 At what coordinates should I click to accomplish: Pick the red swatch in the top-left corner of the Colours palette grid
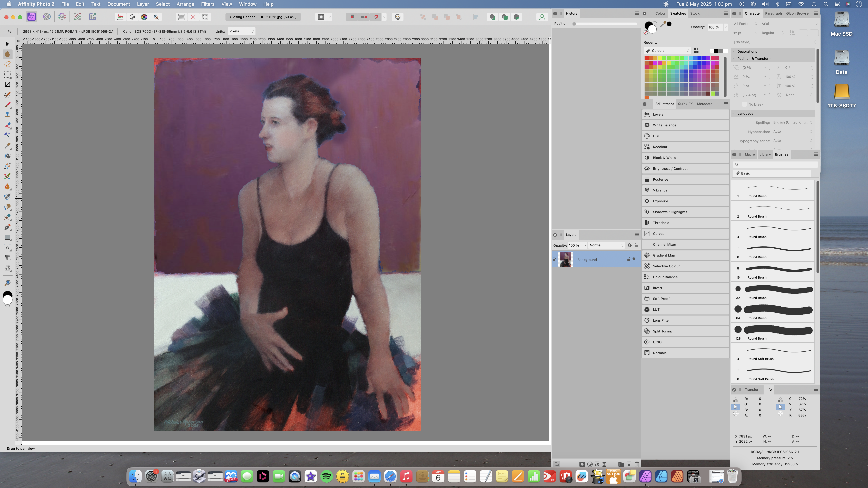(x=646, y=58)
